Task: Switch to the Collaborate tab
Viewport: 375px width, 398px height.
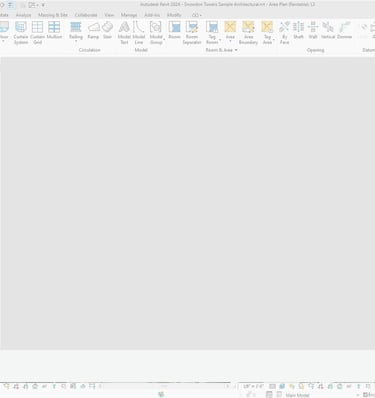Action: point(86,15)
